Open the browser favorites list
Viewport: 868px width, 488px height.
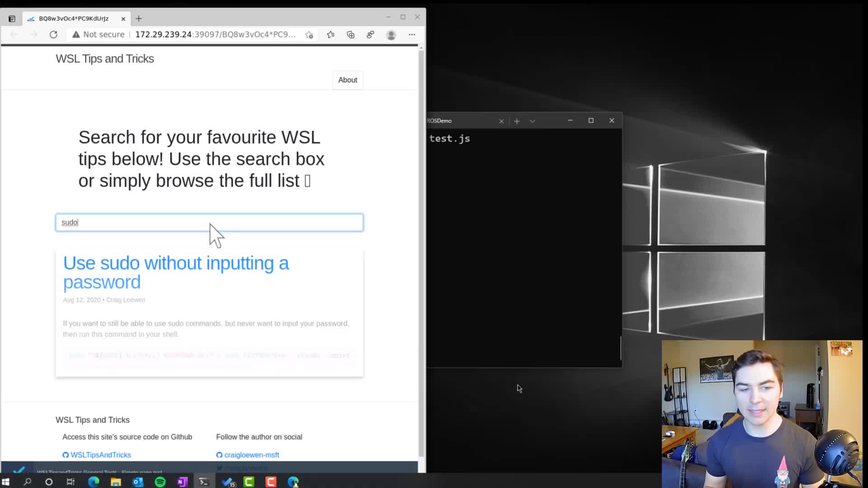click(330, 34)
